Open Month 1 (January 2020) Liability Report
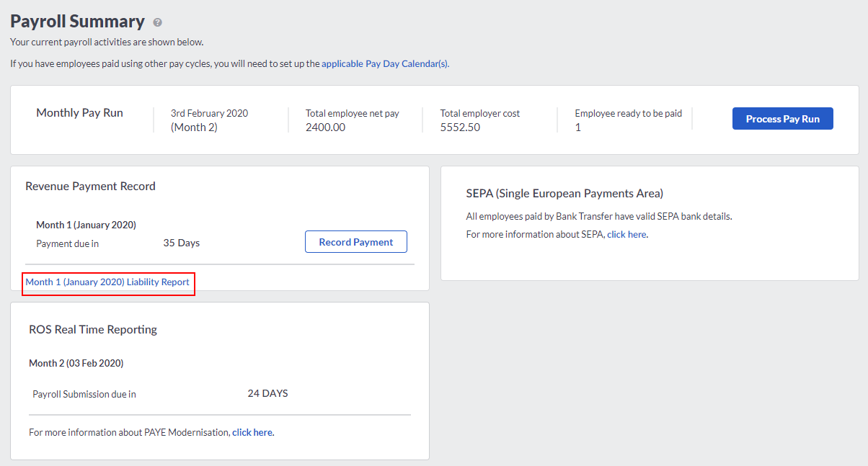The height and width of the screenshot is (466, 868). pyautogui.click(x=107, y=282)
